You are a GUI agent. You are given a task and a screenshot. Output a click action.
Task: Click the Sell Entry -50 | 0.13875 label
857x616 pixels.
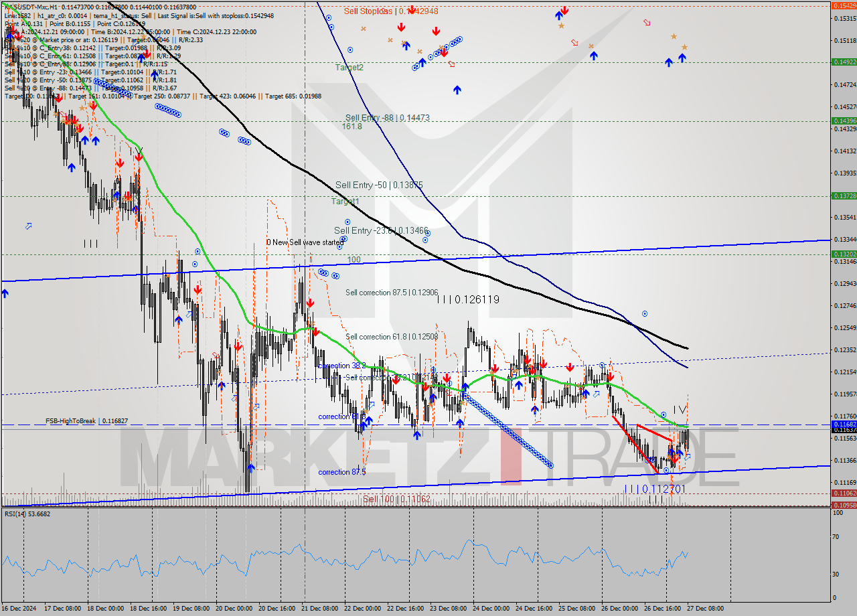pyautogui.click(x=379, y=185)
